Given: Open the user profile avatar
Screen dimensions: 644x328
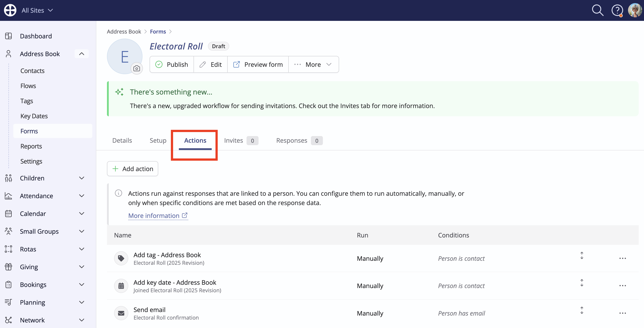Looking at the screenshot, I should click(635, 10).
